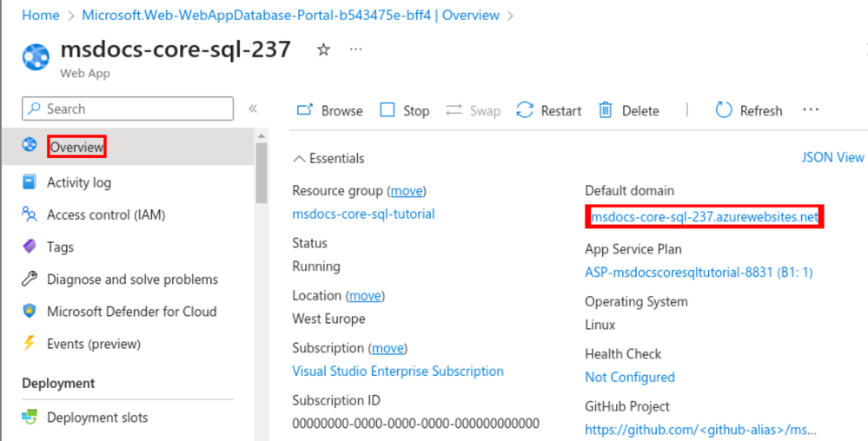Click the msdocs-core-sql-237 web app globe icon

coord(36,57)
